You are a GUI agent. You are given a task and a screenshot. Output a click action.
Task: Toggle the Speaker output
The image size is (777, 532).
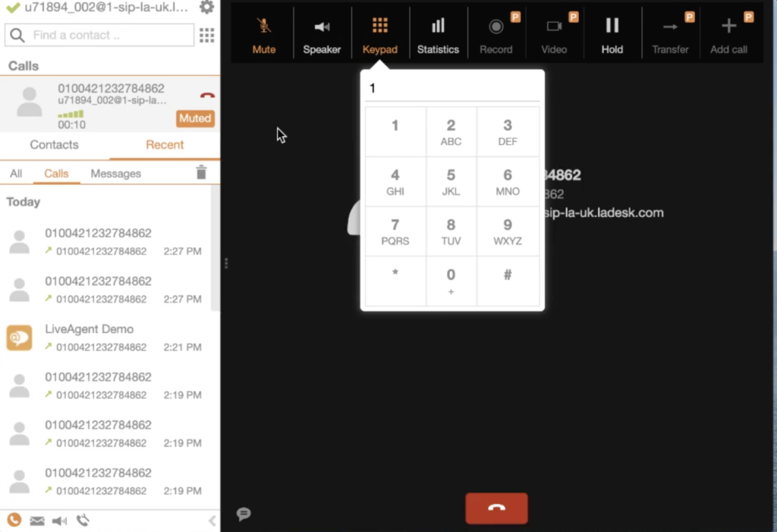(x=322, y=32)
